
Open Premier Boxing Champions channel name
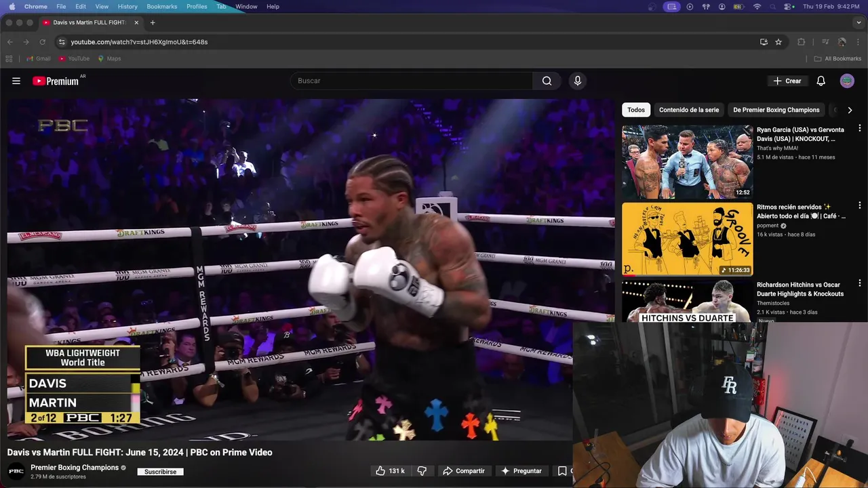[75, 467]
